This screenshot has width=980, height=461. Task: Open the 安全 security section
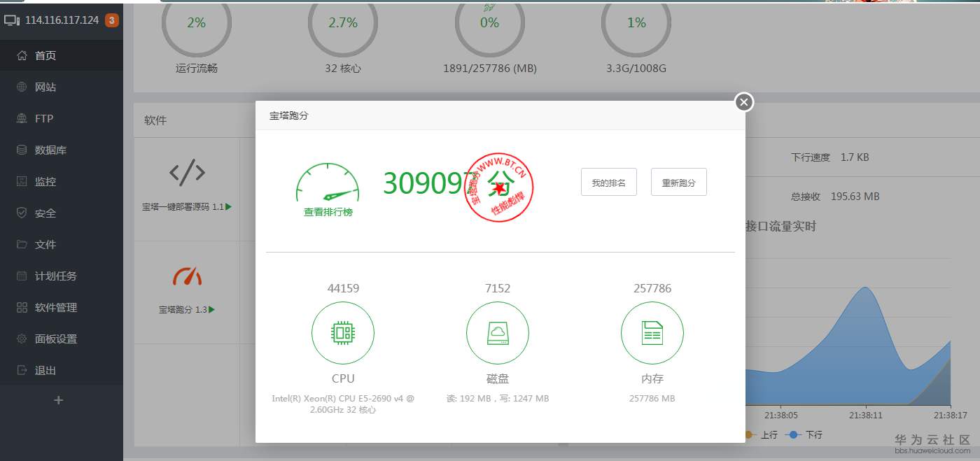62,213
